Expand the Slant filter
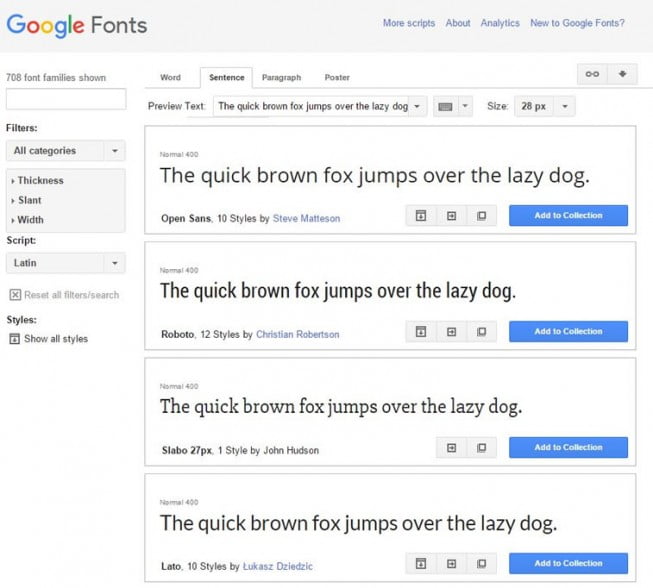This screenshot has height=588, width=653. [30, 200]
